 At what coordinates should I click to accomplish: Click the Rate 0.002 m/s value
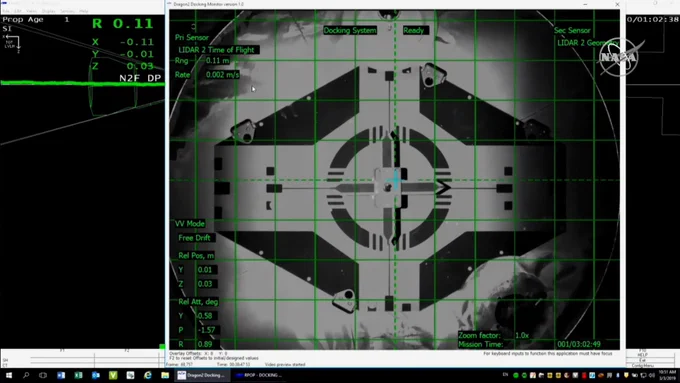click(222, 75)
